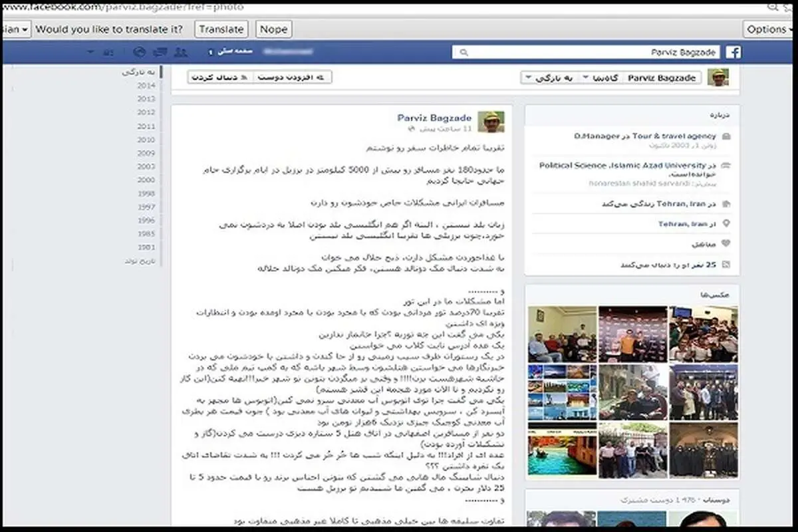Click the Facebook logo icon
This screenshot has height=532, width=798.
click(733, 52)
